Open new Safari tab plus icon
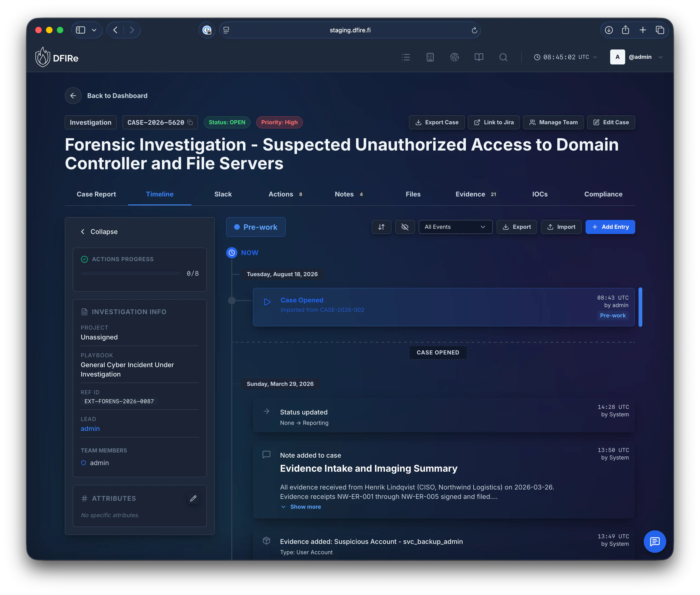 643,30
